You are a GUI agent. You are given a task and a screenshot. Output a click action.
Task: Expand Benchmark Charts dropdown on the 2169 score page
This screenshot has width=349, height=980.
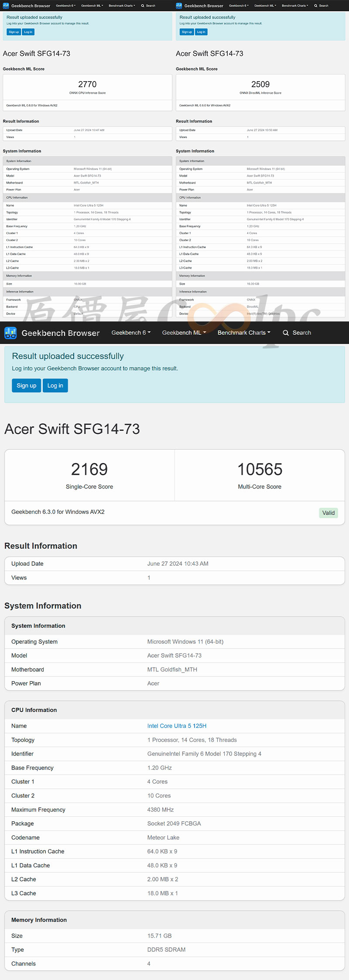(x=244, y=333)
